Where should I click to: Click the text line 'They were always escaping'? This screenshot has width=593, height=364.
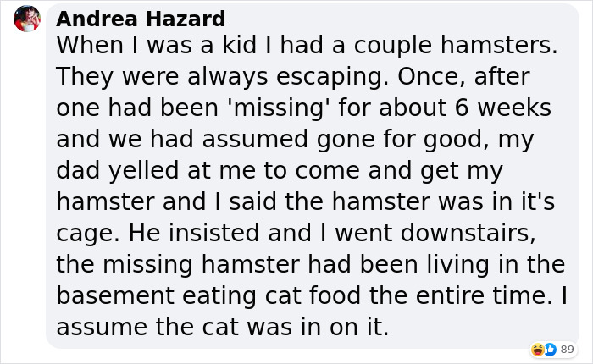tap(212, 78)
